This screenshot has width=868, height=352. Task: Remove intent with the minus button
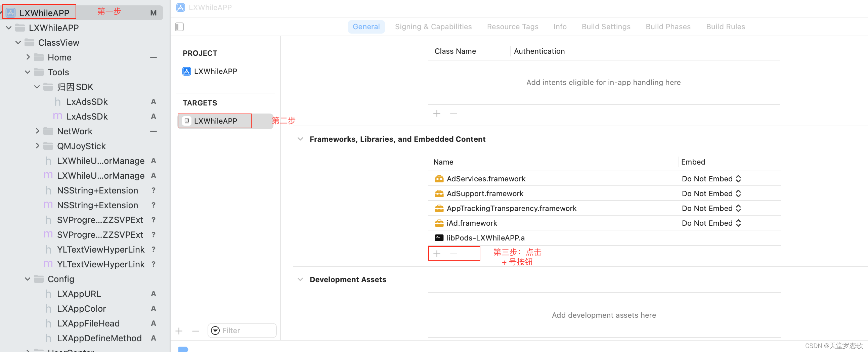click(453, 114)
